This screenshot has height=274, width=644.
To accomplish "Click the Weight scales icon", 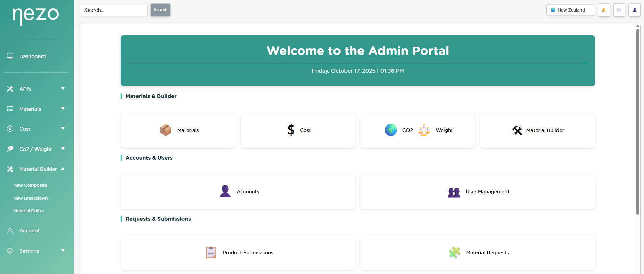I will [424, 130].
